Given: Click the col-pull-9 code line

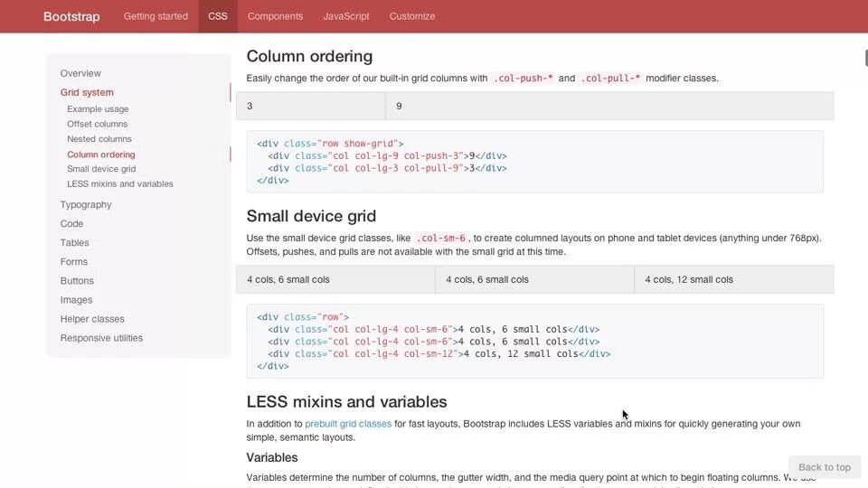Looking at the screenshot, I should pyautogui.click(x=388, y=168).
